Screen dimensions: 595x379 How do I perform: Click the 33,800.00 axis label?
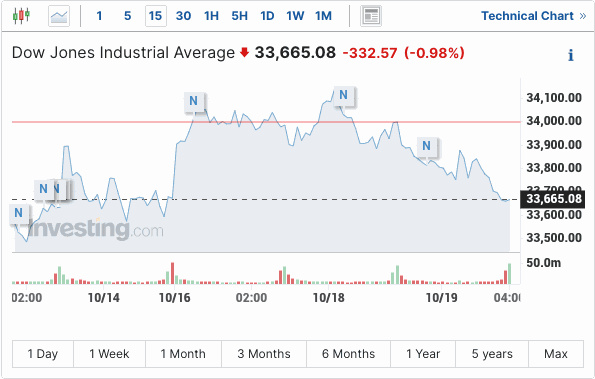(x=554, y=167)
